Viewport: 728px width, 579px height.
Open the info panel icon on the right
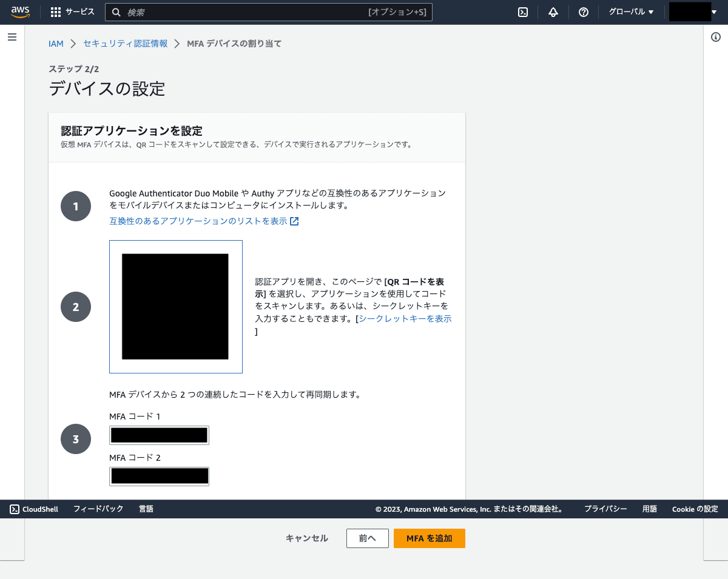[715, 38]
